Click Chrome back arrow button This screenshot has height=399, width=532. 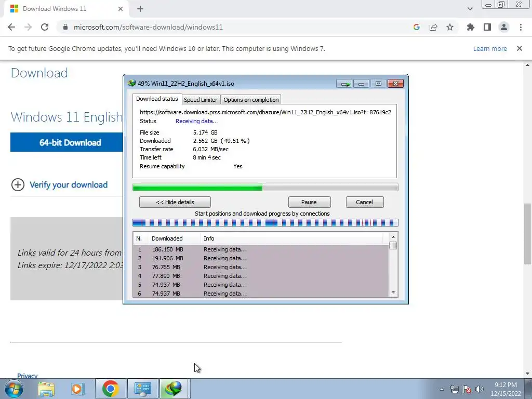click(x=11, y=27)
